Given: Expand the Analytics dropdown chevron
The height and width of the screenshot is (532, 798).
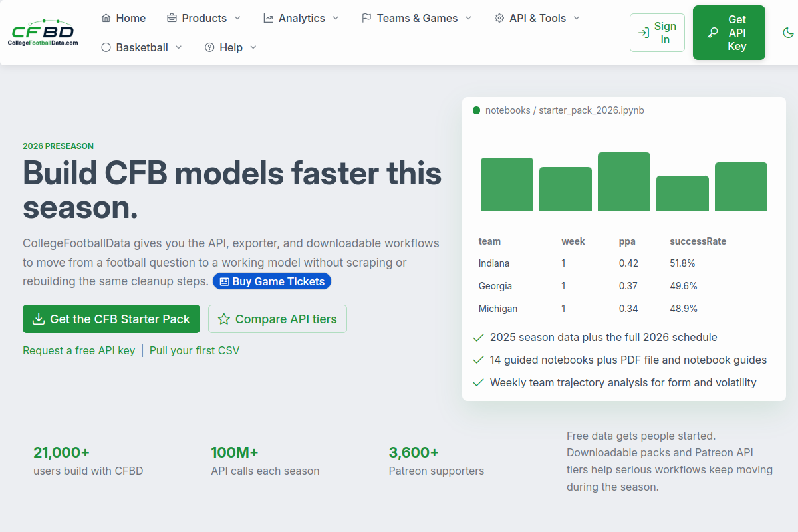Looking at the screenshot, I should pyautogui.click(x=335, y=18).
